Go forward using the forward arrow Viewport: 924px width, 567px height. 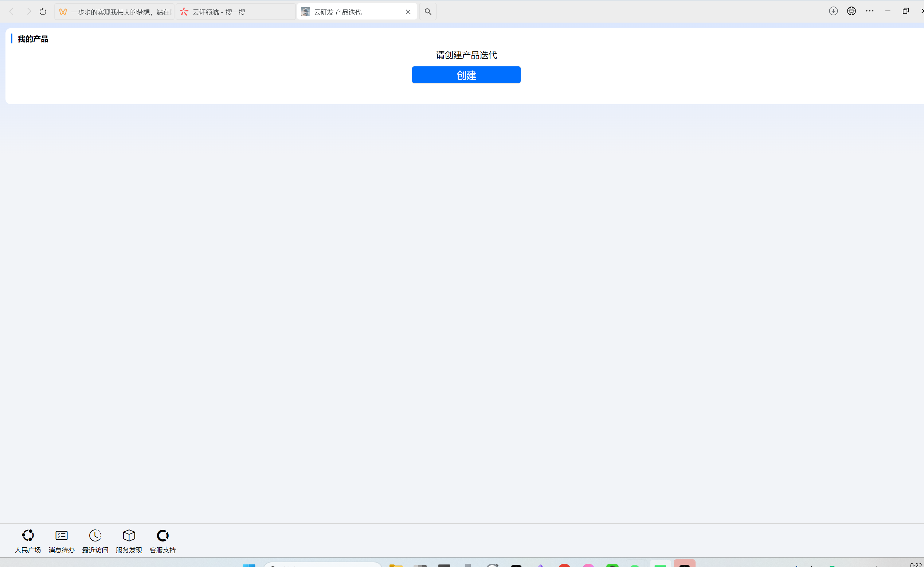(x=28, y=12)
